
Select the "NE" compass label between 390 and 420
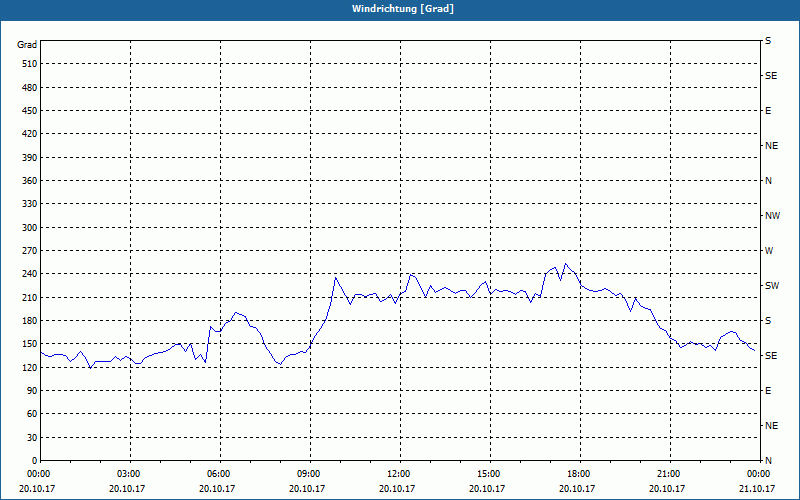771,146
